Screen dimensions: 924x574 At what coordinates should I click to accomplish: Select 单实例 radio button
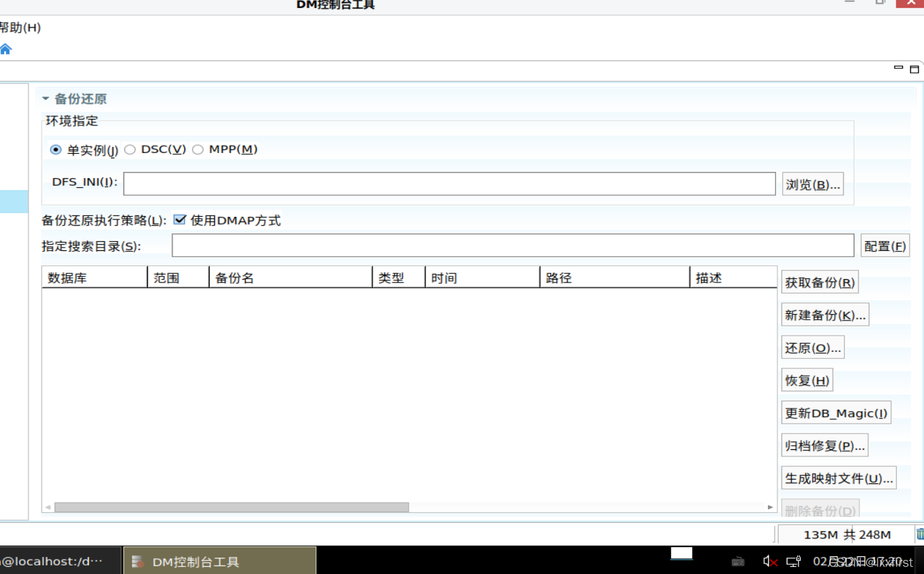pos(56,150)
